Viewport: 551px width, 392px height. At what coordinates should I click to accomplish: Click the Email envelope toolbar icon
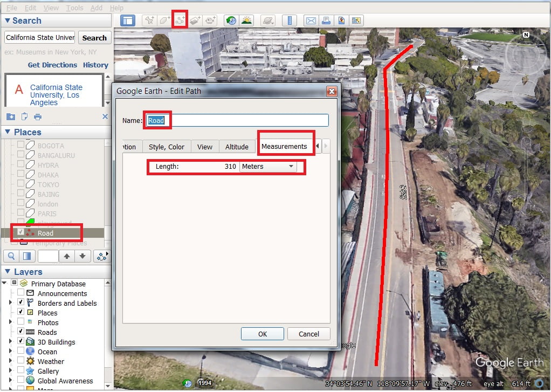[311, 20]
